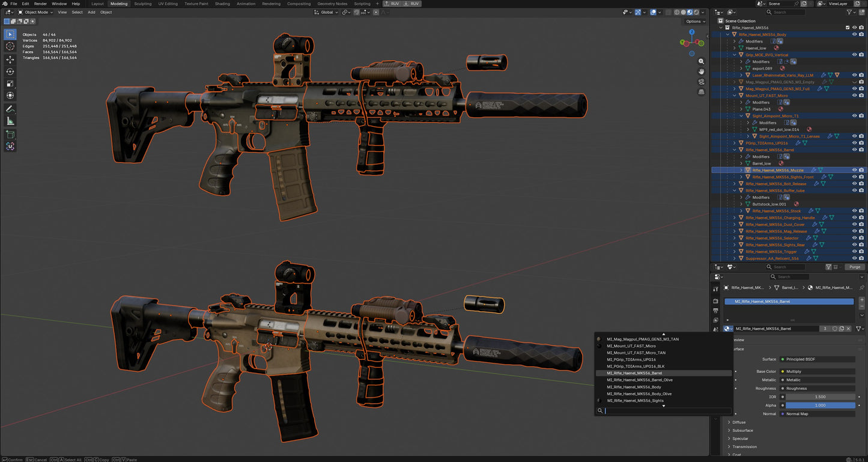The width and height of the screenshot is (868, 462).
Task: Toggle snapping magnet in header
Action: point(357,12)
